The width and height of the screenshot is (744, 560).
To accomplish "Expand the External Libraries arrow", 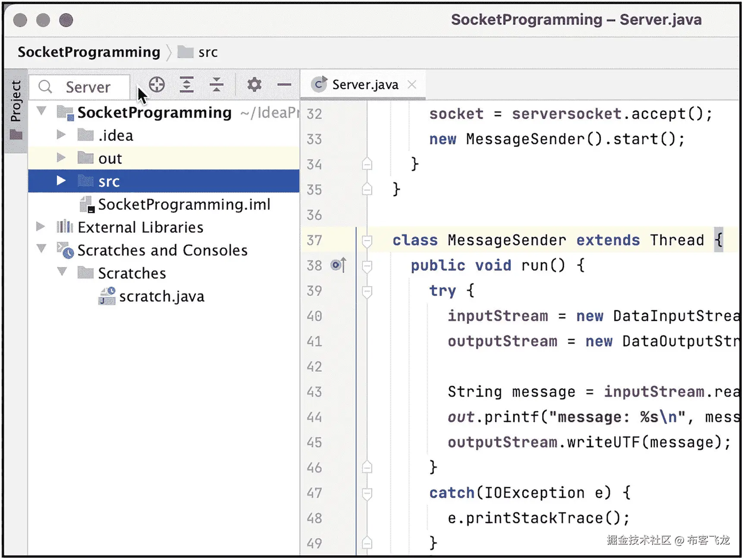I will point(41,226).
